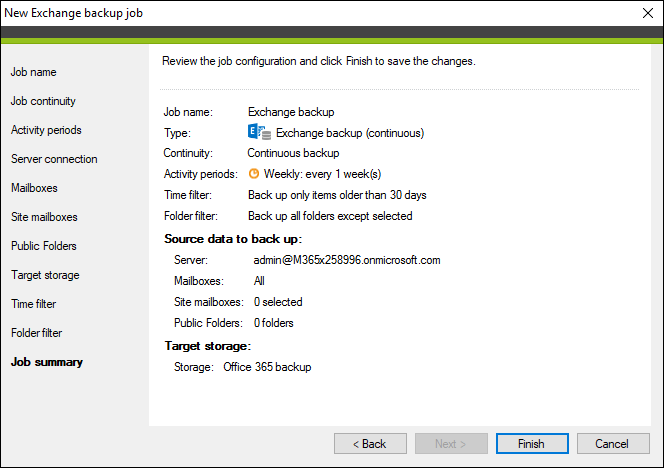
Task: Go to the Job continuity step
Action: click(43, 101)
